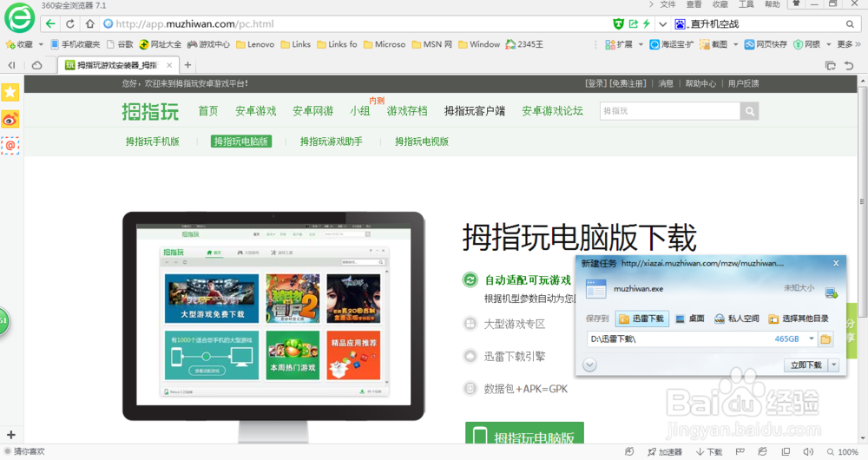Click the tab list window icon at right
The height and width of the screenshot is (460, 868).
pos(831,65)
